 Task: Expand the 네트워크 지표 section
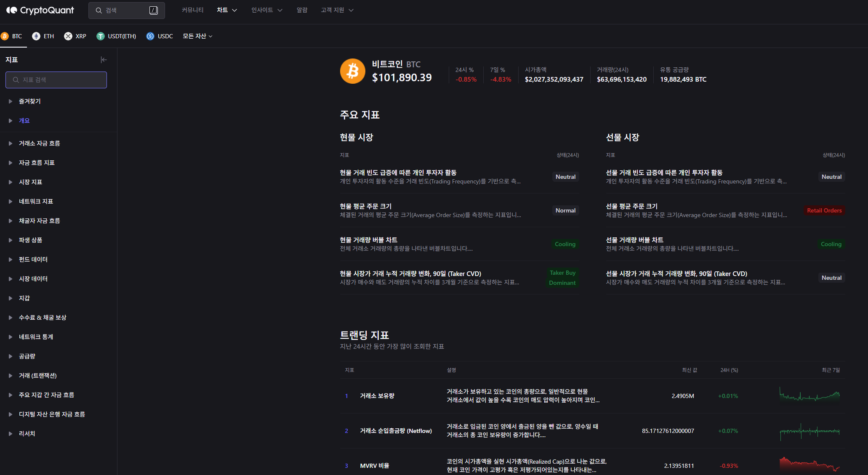click(36, 201)
